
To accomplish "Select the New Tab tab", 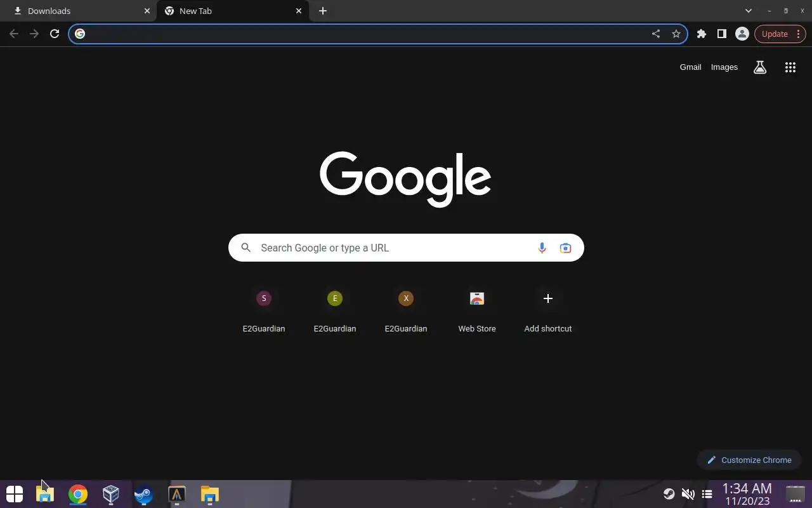I will pos(233,11).
